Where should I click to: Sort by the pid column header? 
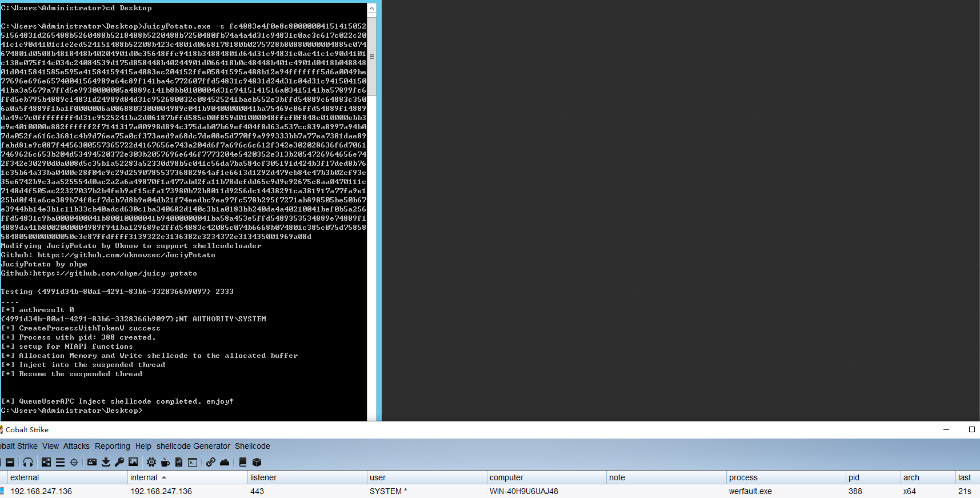point(873,477)
